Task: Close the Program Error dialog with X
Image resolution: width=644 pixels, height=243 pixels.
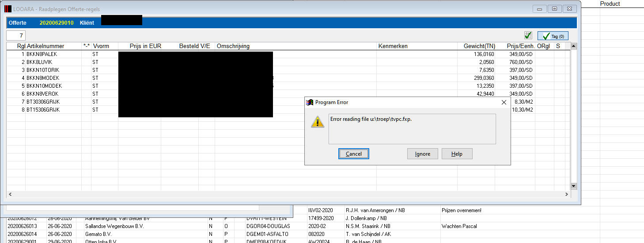Action: (504, 102)
